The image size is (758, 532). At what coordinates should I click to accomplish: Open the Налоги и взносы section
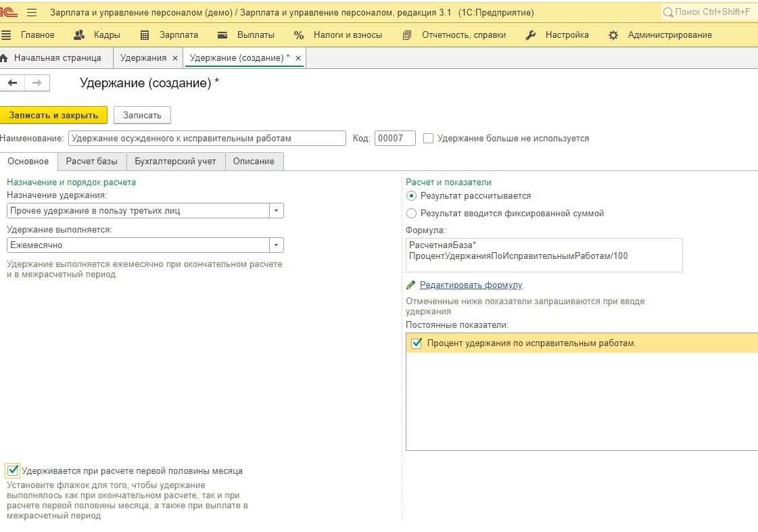click(348, 34)
